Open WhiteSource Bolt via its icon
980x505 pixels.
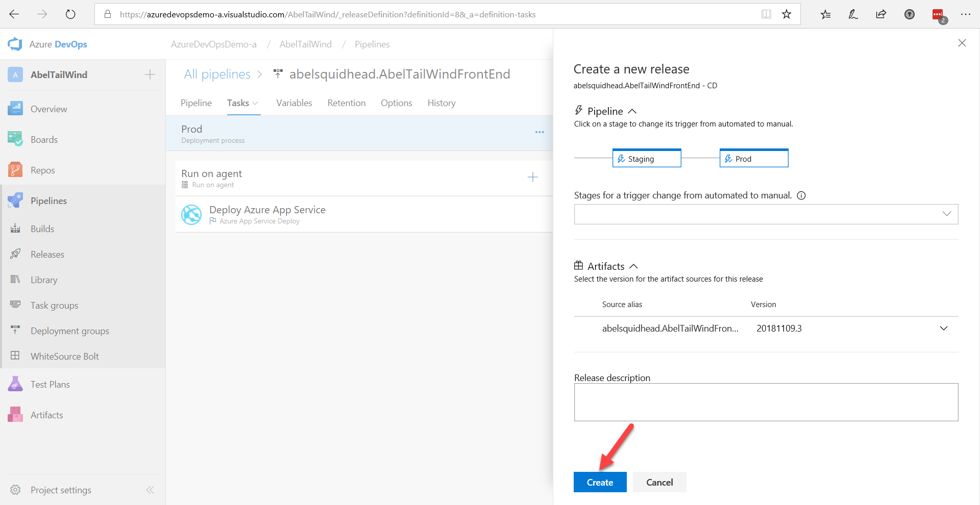click(x=15, y=356)
